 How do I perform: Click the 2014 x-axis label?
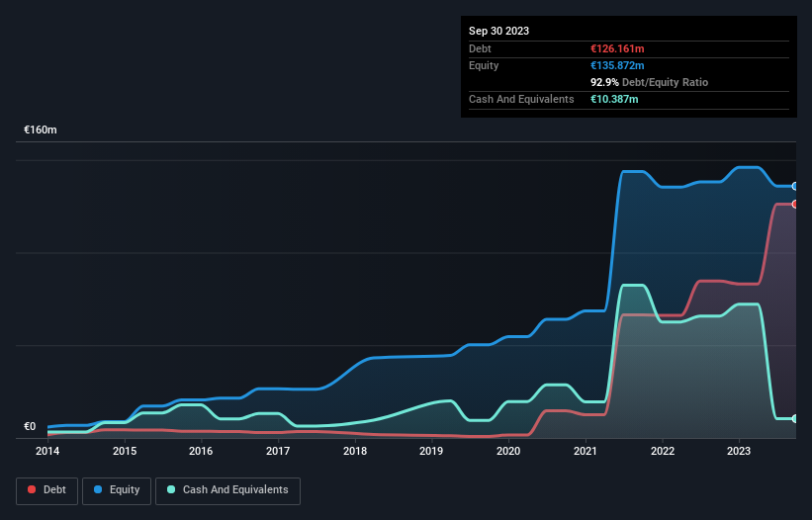pos(47,451)
